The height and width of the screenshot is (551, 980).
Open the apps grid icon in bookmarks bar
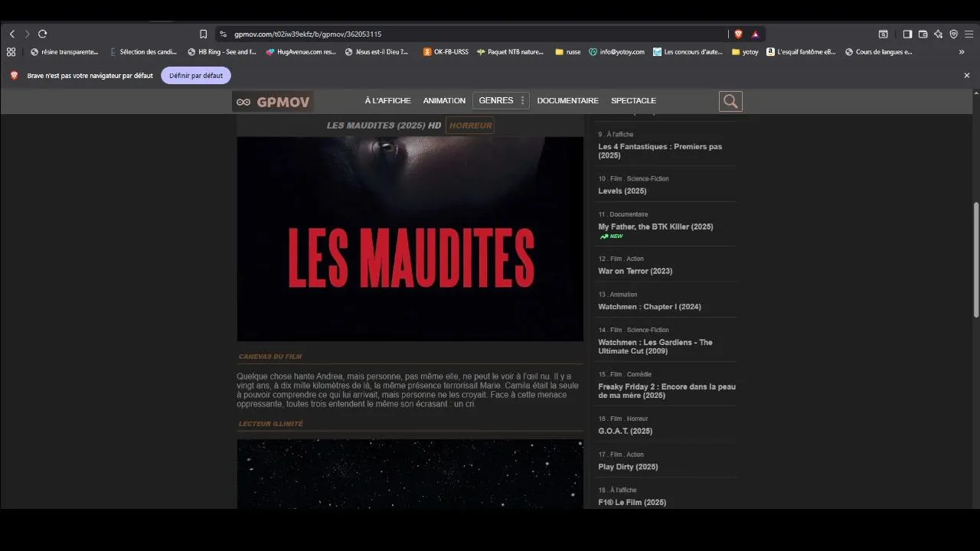pyautogui.click(x=11, y=52)
